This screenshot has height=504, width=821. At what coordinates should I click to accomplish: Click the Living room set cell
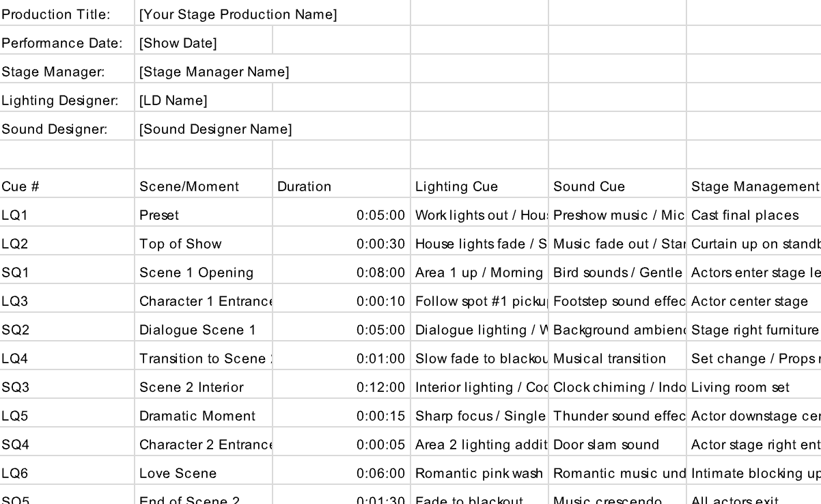[754, 387]
